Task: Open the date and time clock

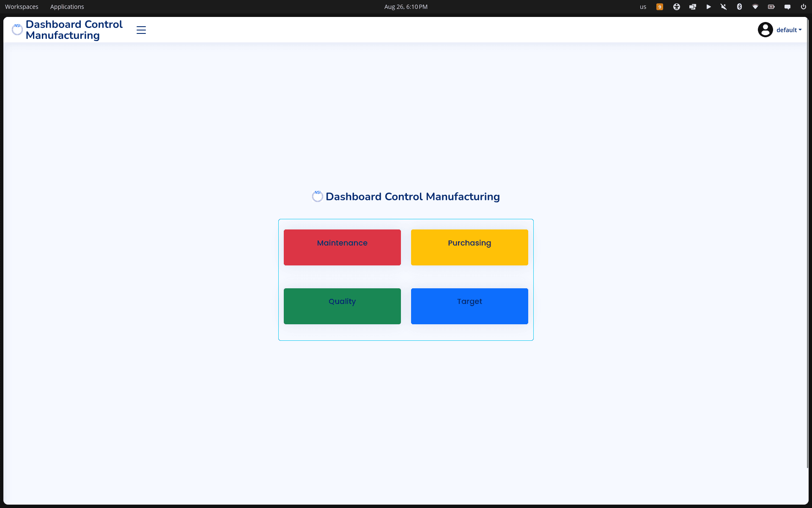Action: [x=406, y=7]
